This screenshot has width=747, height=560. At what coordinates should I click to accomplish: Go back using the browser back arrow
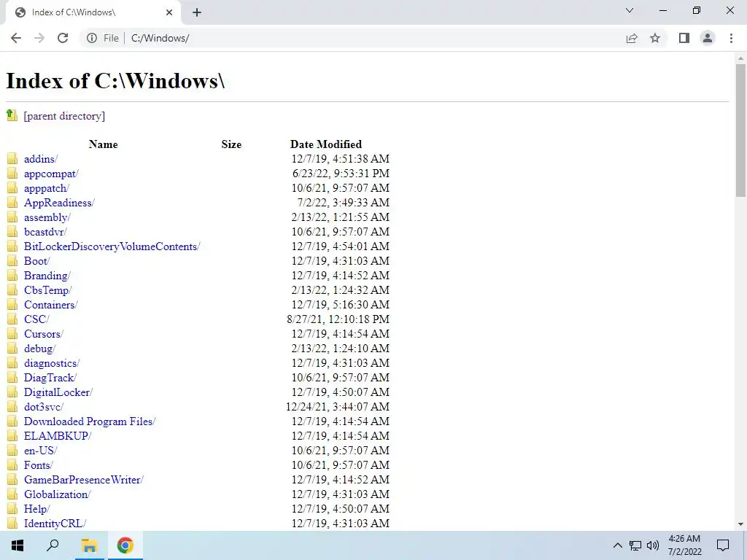click(x=16, y=38)
